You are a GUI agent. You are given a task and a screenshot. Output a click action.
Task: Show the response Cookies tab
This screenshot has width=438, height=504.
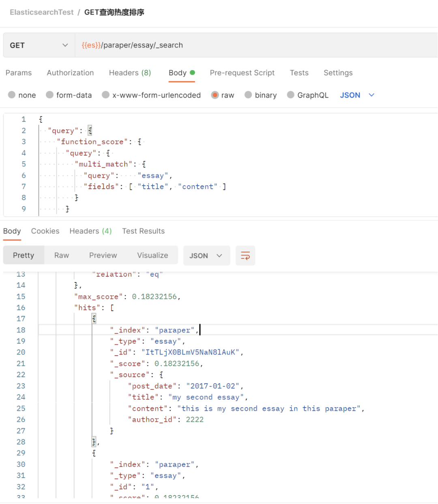coord(45,231)
